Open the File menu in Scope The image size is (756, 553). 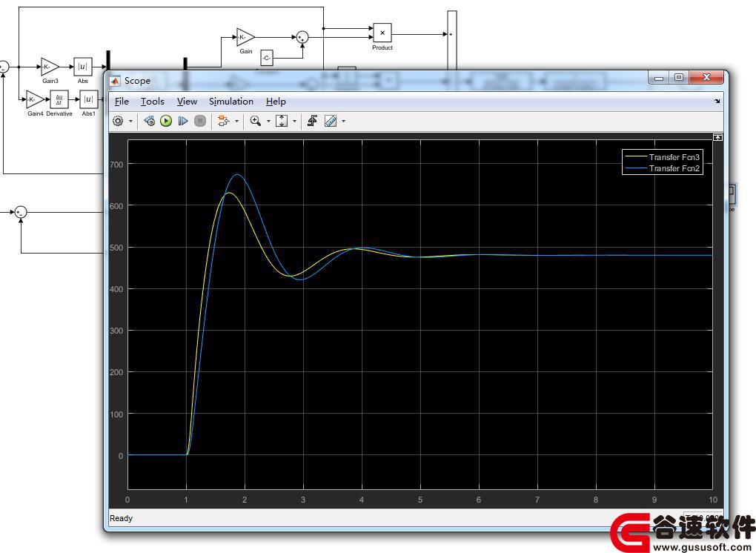pos(122,102)
